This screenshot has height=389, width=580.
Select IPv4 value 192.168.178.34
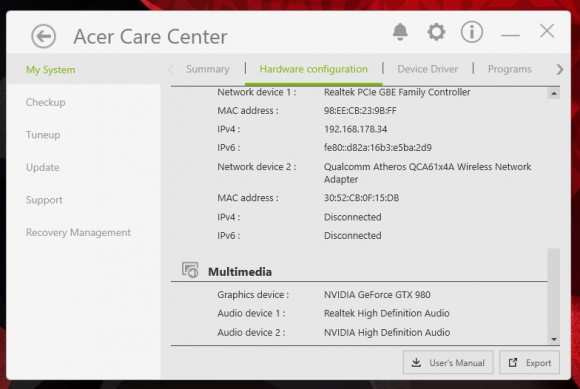click(x=355, y=129)
